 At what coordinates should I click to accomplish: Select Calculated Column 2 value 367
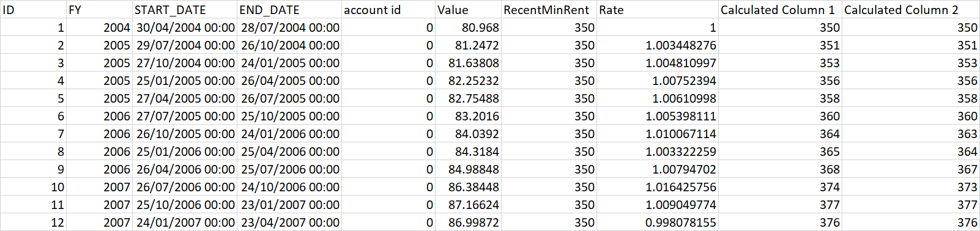pos(910,169)
